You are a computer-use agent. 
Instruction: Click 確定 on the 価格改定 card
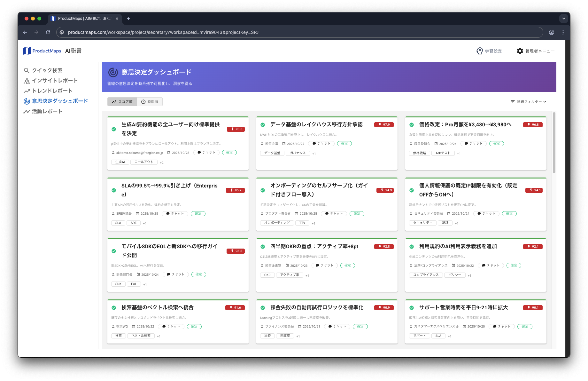[x=496, y=143]
